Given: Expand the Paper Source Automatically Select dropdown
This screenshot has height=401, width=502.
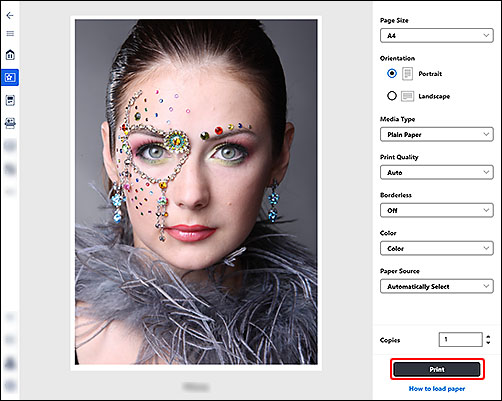Looking at the screenshot, I should point(437,286).
